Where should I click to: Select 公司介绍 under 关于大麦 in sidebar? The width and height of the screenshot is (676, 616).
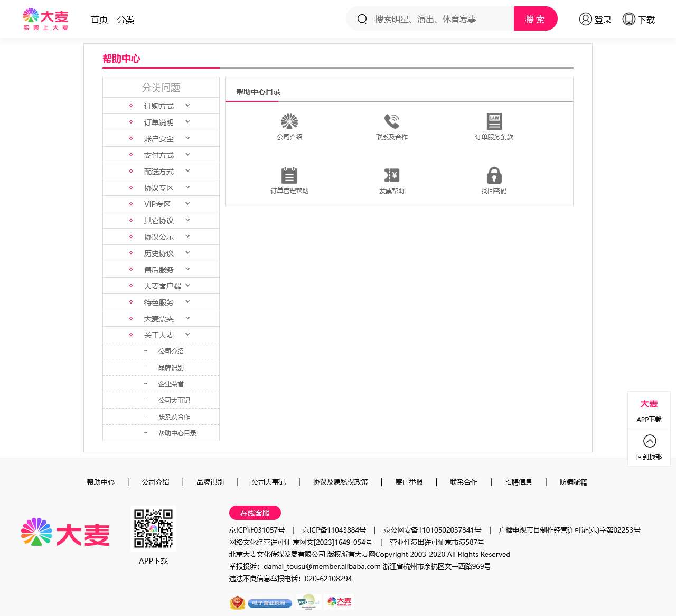pos(171,351)
